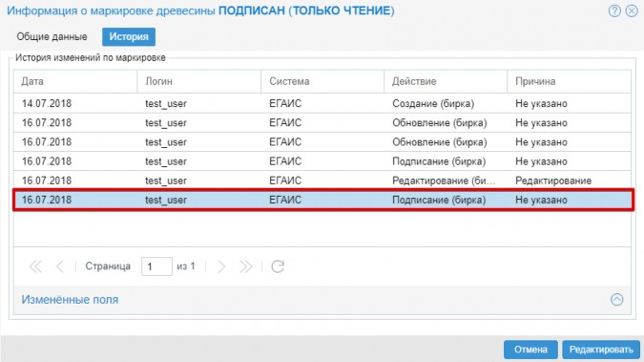Go to first page of history
This screenshot has height=362, width=644.
click(x=35, y=266)
